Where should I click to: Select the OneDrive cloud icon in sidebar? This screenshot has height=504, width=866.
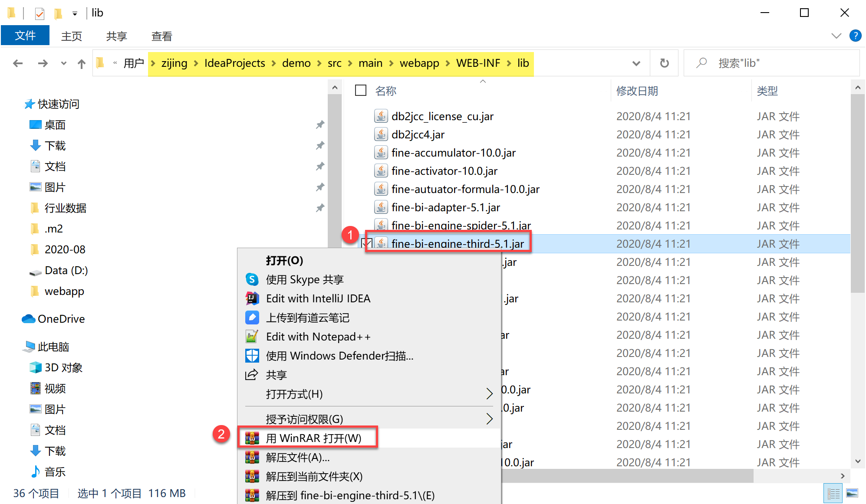(28, 319)
